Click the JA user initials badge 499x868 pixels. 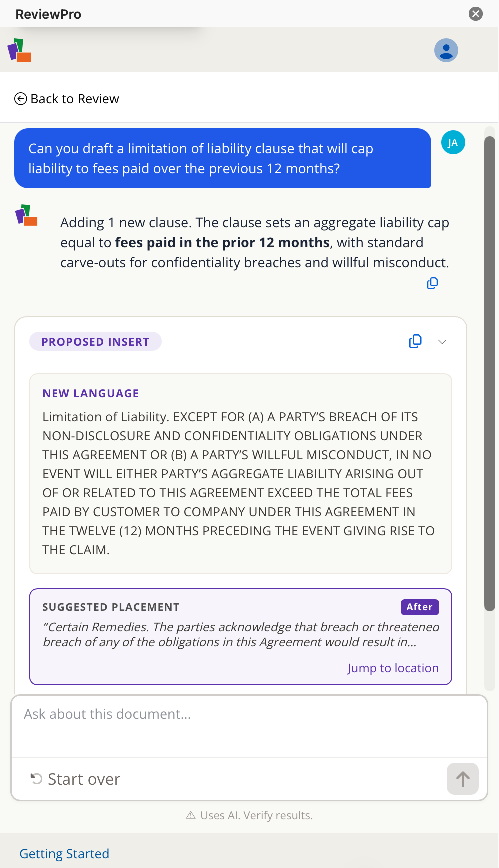pos(453,143)
